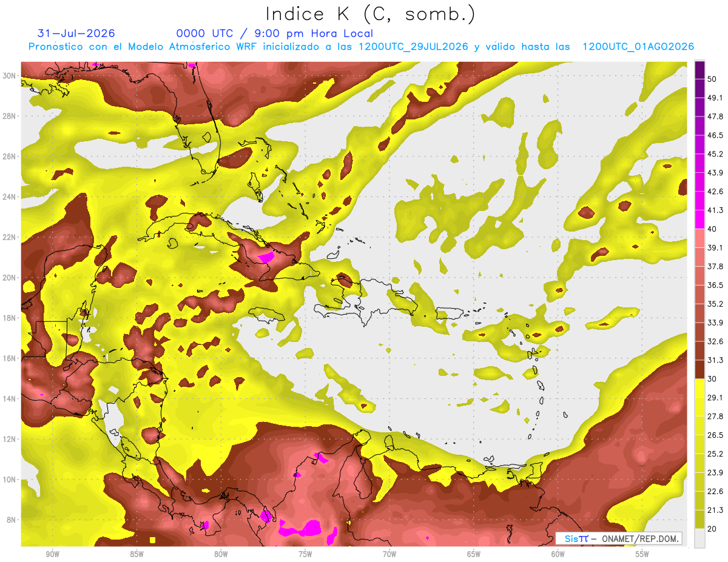
Task: Click the 24N latitude label
Action: [10, 197]
